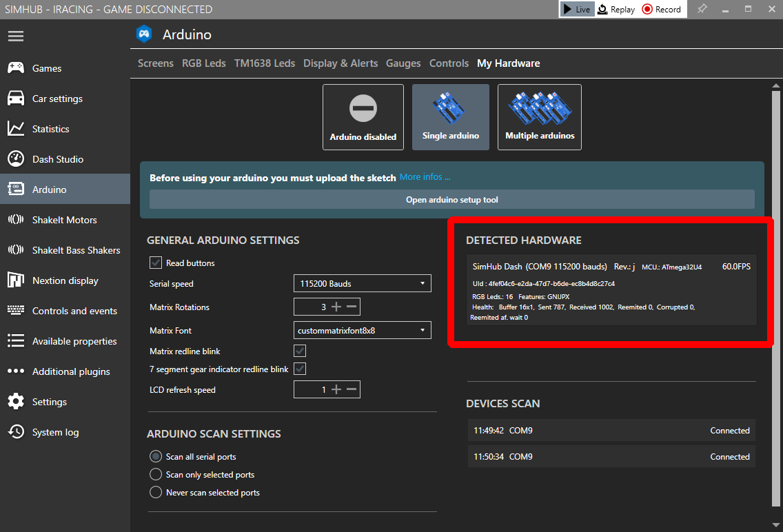Screen dimensions: 783x532
Task: Open Nextion display section
Action: tap(65, 280)
